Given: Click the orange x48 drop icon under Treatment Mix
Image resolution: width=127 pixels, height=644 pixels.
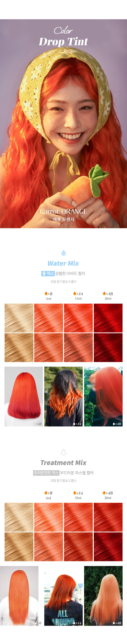Looking at the screenshot, I should tap(104, 492).
